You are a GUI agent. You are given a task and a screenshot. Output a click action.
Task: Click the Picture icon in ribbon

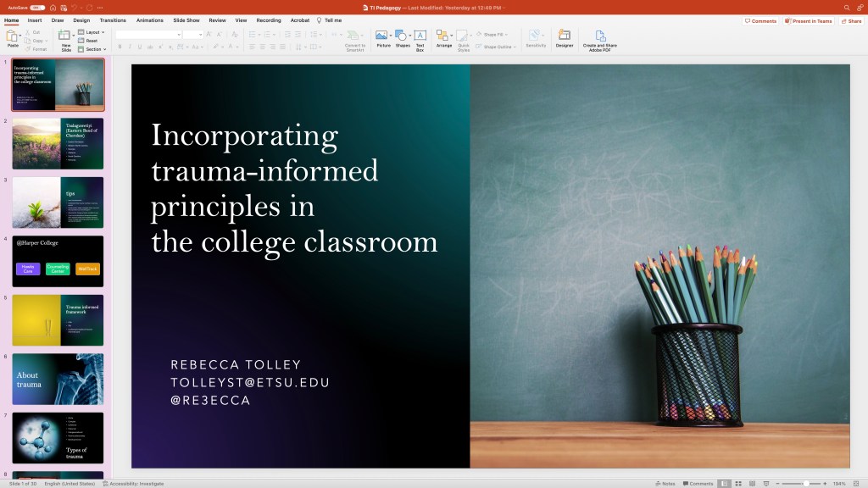coord(382,38)
